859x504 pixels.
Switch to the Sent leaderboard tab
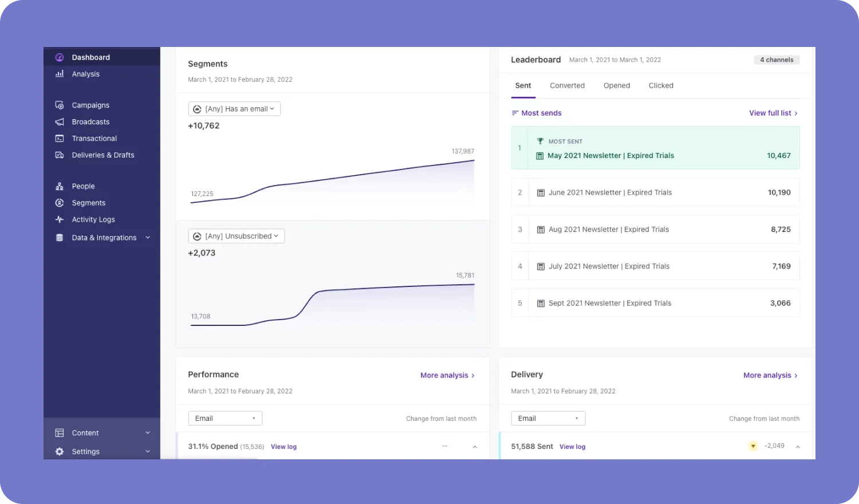tap(523, 85)
